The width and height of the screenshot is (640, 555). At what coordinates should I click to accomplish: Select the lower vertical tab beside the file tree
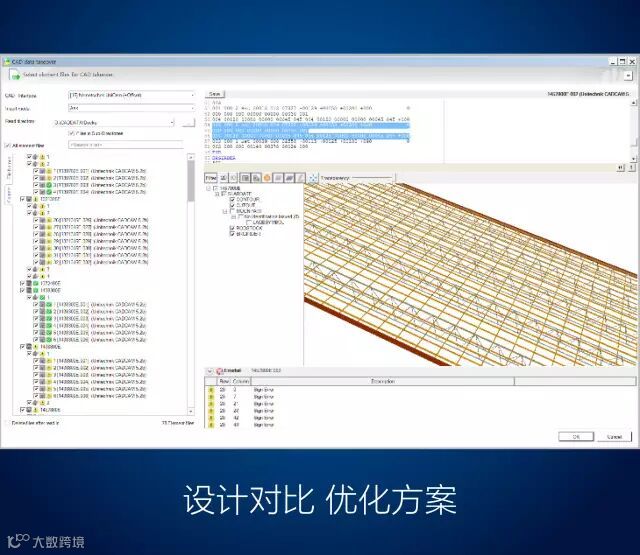click(x=9, y=195)
